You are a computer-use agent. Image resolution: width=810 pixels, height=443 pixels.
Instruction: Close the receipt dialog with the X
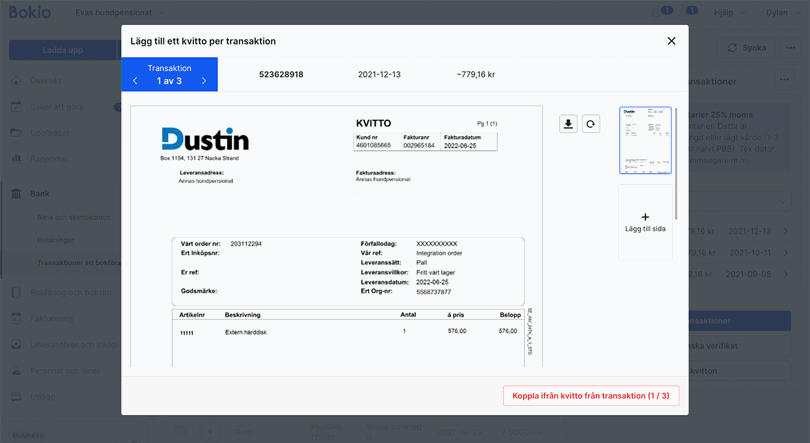[x=671, y=41]
